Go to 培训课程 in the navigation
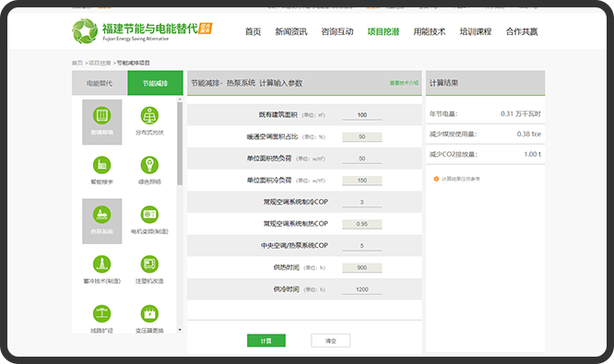This screenshot has width=614, height=364. click(x=476, y=31)
